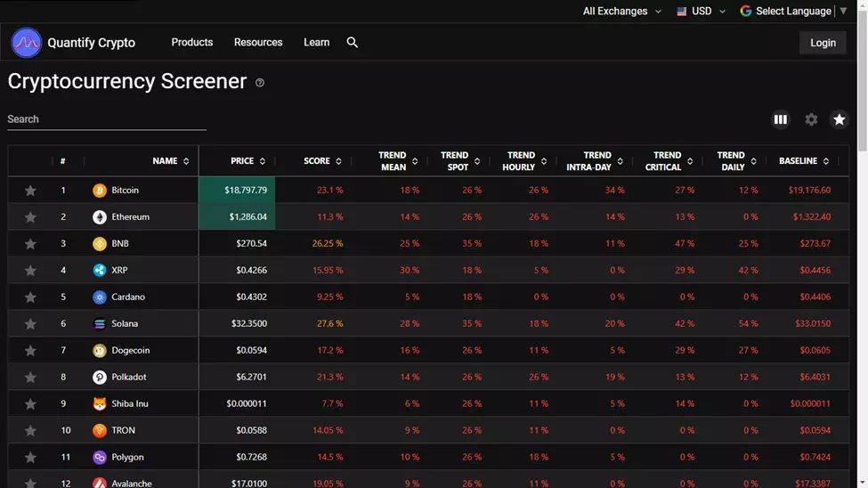Screen dimensions: 868x488
Task: Favorite Polkadot with its star
Action: [30, 378]
